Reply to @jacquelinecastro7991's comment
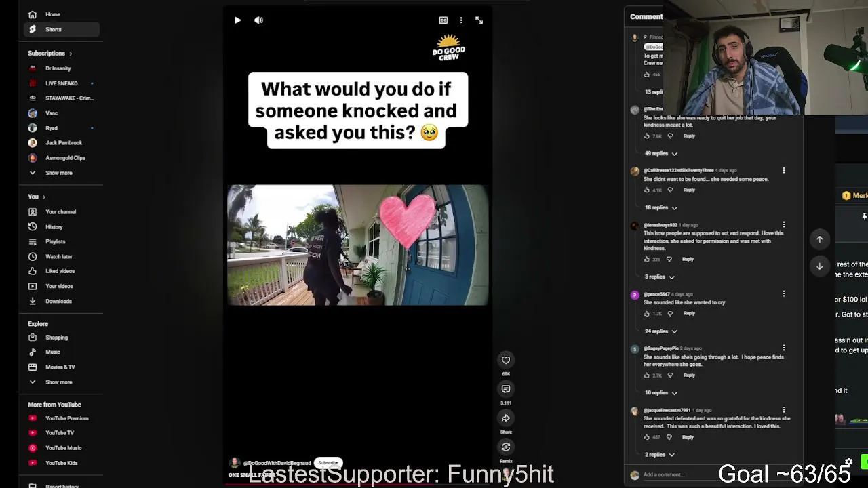The image size is (868, 488). pyautogui.click(x=688, y=437)
